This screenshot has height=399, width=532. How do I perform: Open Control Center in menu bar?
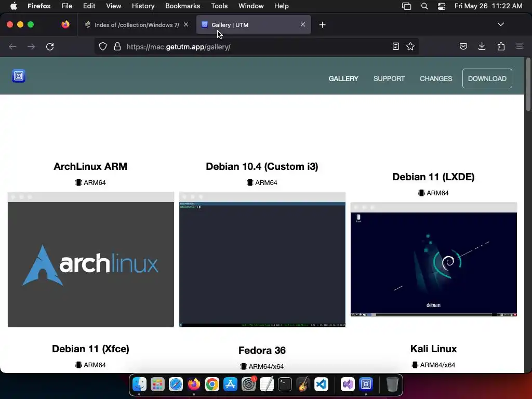[x=442, y=6]
